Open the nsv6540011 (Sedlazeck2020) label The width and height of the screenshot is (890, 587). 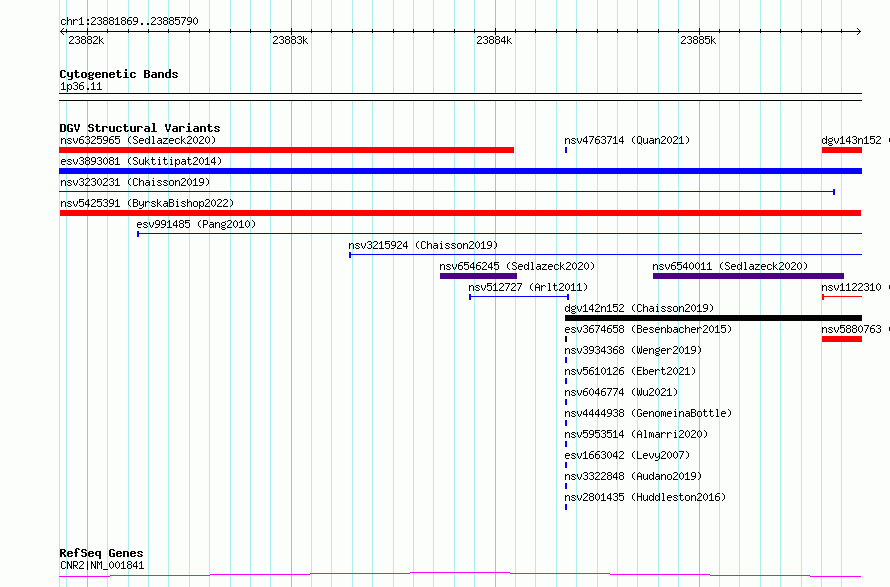[x=730, y=266]
